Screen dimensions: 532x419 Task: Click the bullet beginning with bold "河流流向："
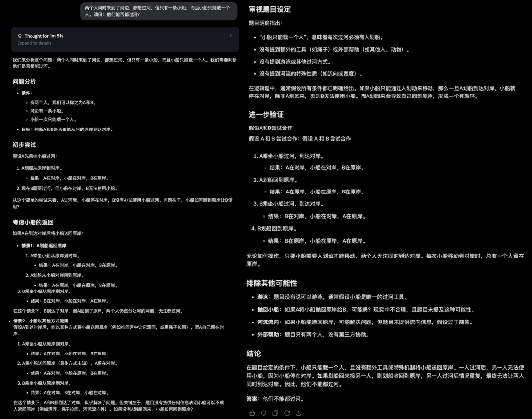pos(365,322)
